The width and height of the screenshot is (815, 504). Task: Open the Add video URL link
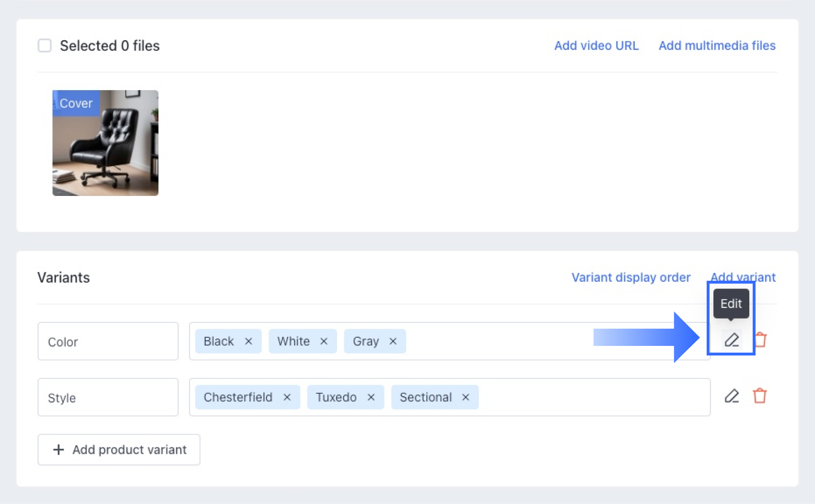(596, 46)
